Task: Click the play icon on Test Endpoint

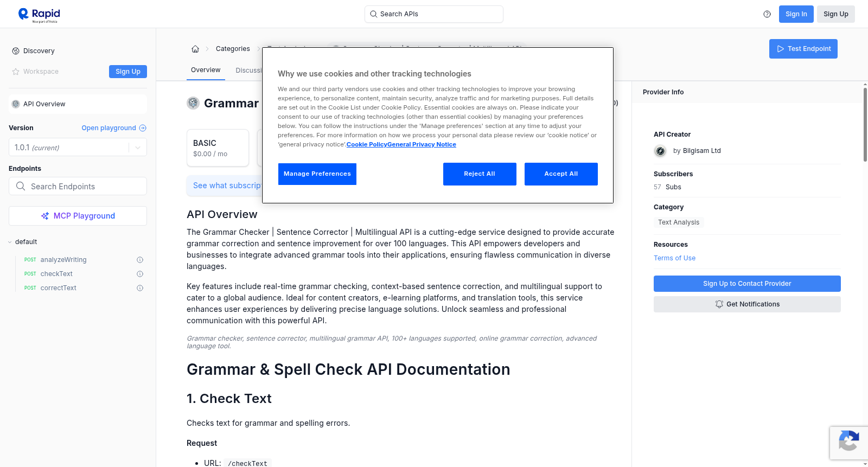Action: [781, 49]
